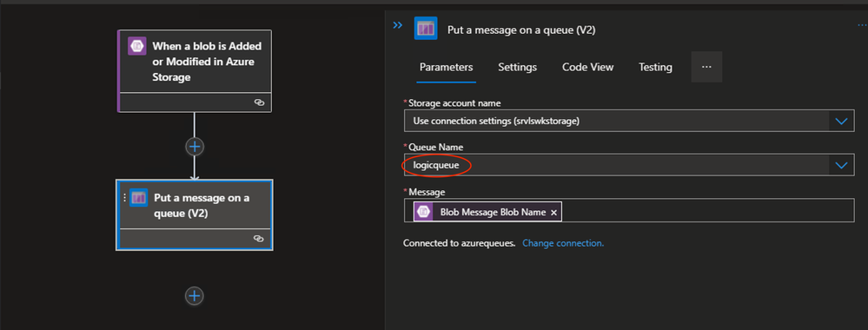Switch to the Parameters tab
This screenshot has width=868, height=330.
point(447,67)
